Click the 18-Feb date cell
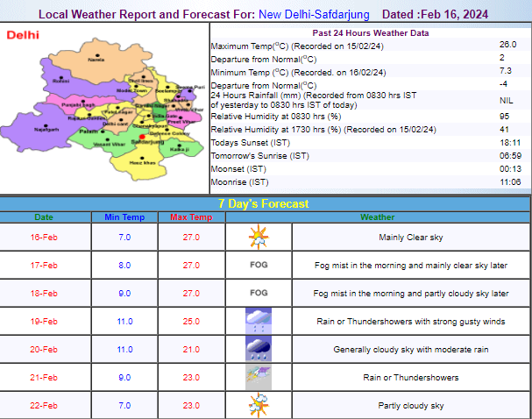This screenshot has height=419, width=532. point(44,294)
